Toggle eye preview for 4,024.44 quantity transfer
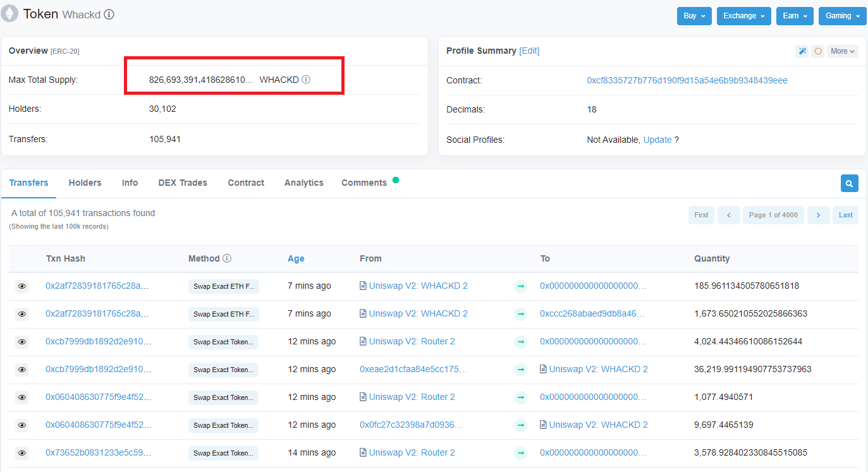 22,342
